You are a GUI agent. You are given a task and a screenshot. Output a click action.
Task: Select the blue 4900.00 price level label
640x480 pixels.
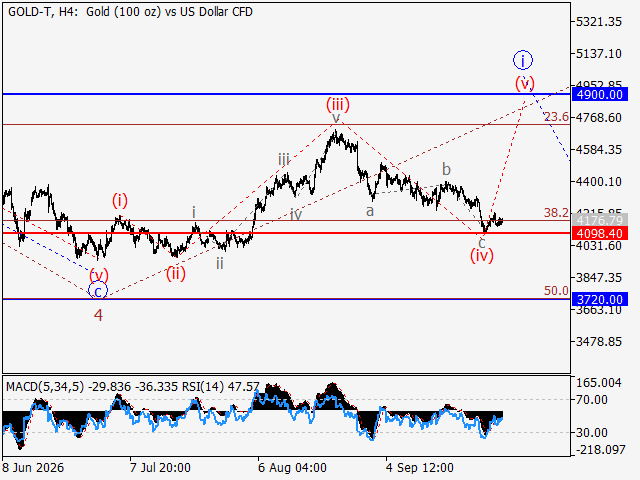pos(600,95)
